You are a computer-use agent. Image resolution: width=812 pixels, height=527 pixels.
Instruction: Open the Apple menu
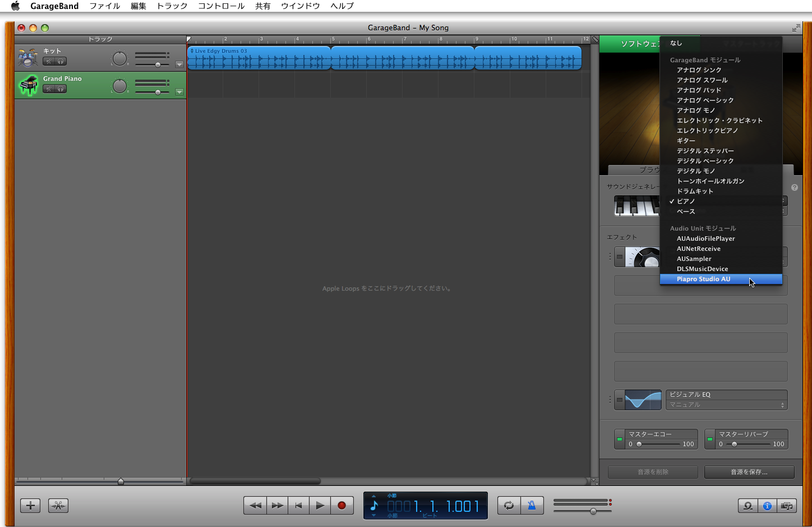[x=15, y=6]
